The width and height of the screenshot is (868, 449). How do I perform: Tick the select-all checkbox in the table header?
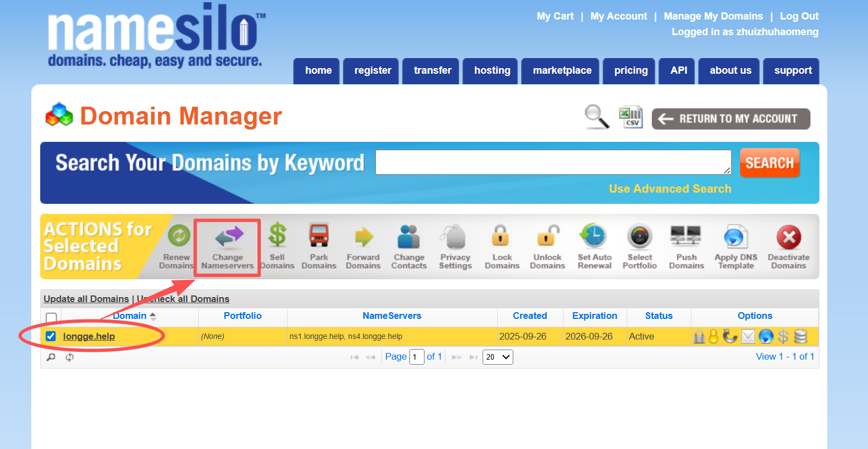tap(51, 318)
